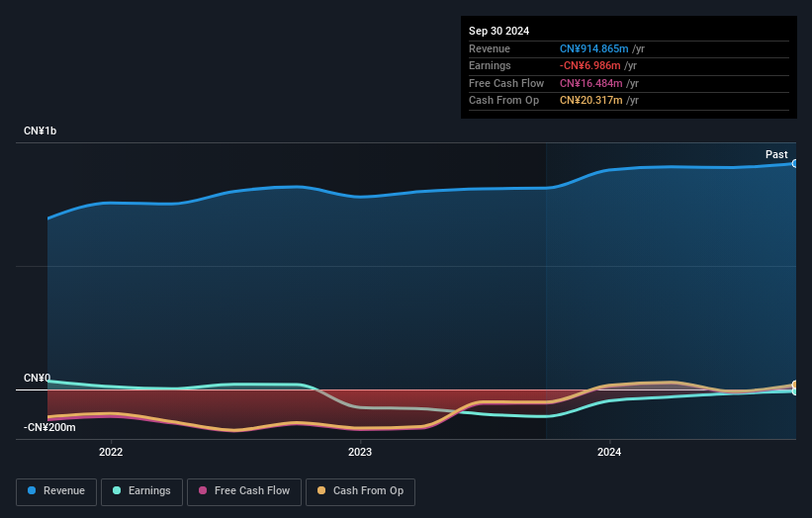Click the 2024 x-axis label

609,452
